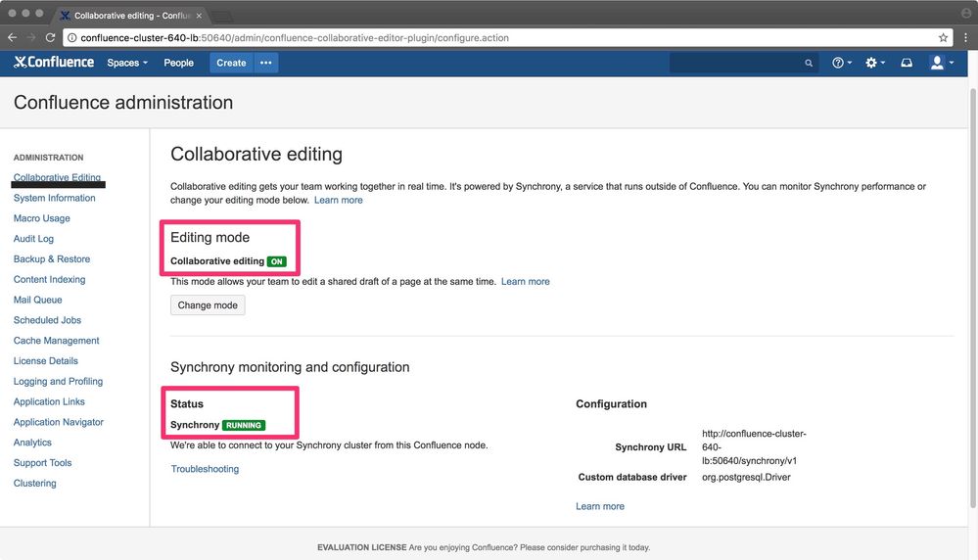The height and width of the screenshot is (560, 978).
Task: Click Learn more under Configuration
Action: point(600,506)
